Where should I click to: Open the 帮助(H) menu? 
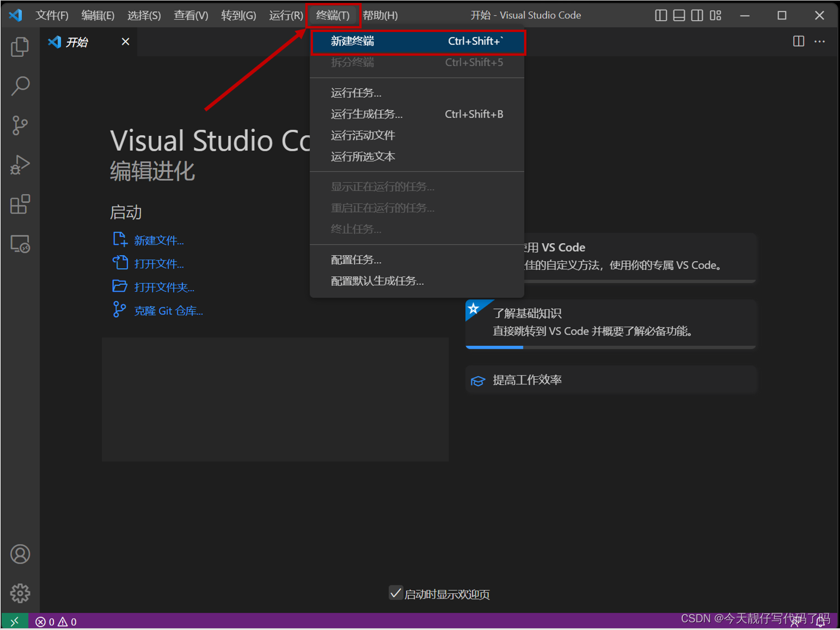click(x=380, y=15)
